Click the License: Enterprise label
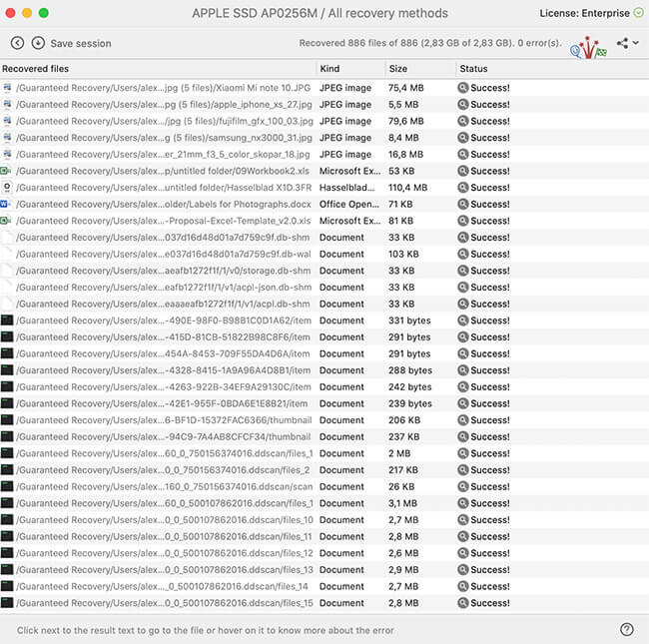 coord(584,13)
